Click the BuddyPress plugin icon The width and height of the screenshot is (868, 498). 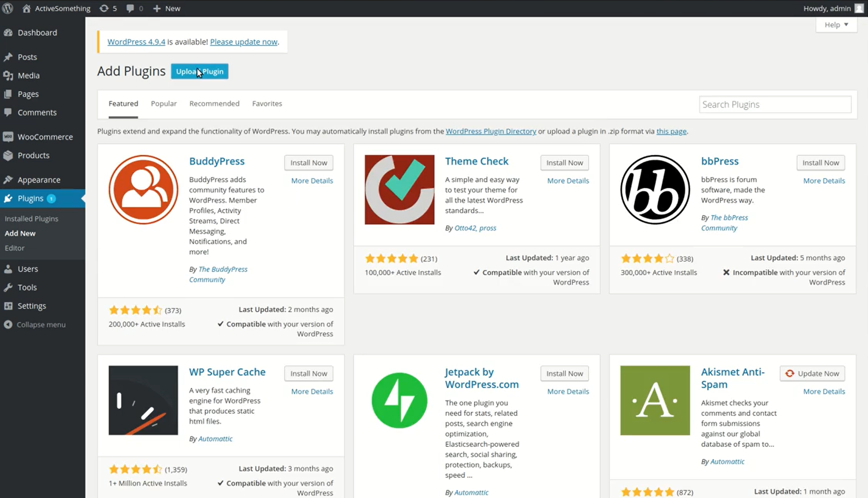coord(143,189)
